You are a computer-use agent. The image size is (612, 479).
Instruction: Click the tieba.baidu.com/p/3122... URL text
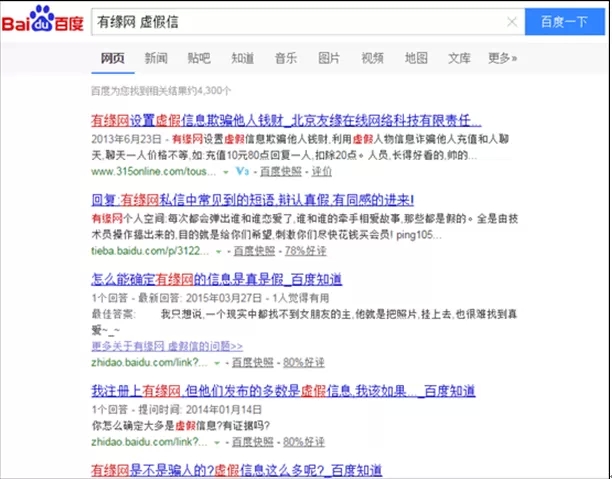click(150, 251)
